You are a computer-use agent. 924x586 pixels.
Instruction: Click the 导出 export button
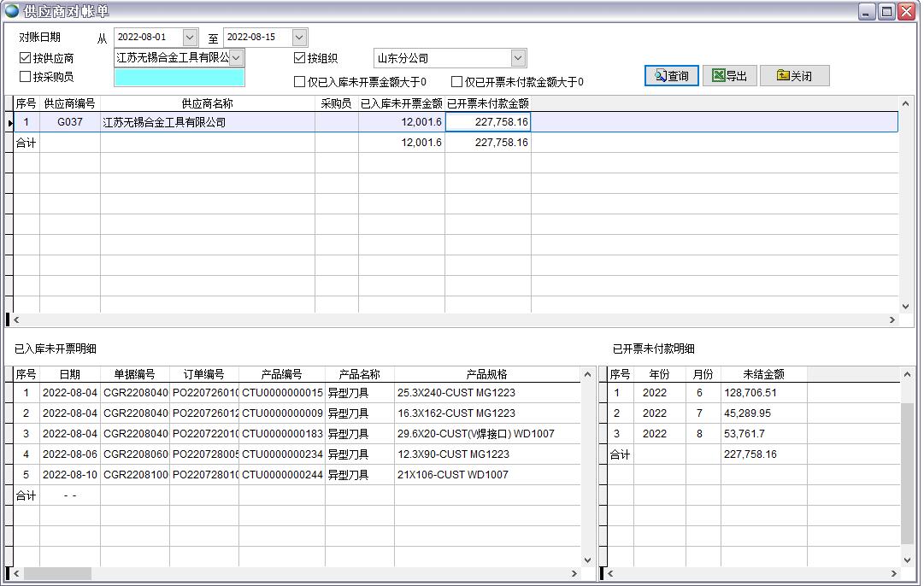pyautogui.click(x=729, y=76)
